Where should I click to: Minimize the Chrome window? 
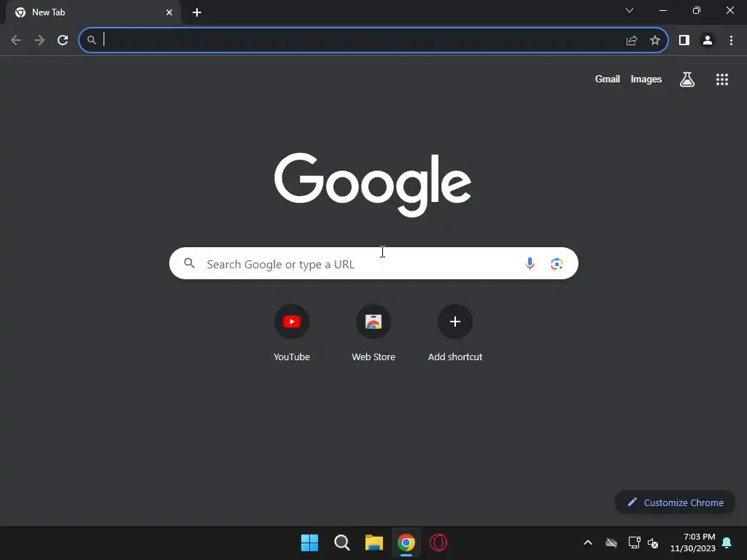click(x=663, y=10)
